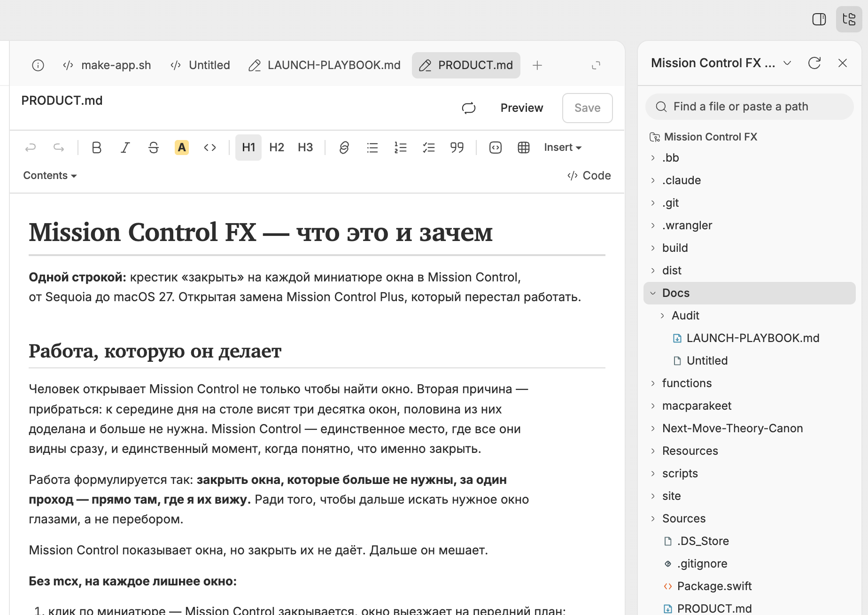Open Package.swift in the file tree
Screen dimensions: 868x615
(714, 586)
